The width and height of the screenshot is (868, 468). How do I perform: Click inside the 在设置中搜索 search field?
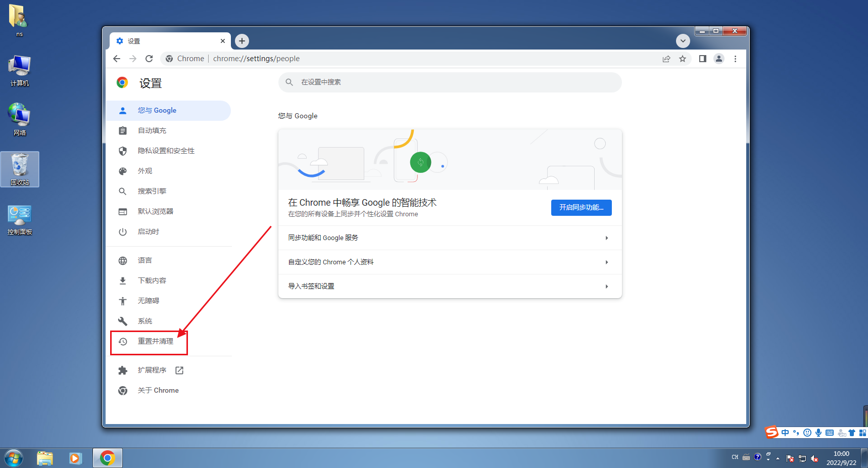point(450,82)
